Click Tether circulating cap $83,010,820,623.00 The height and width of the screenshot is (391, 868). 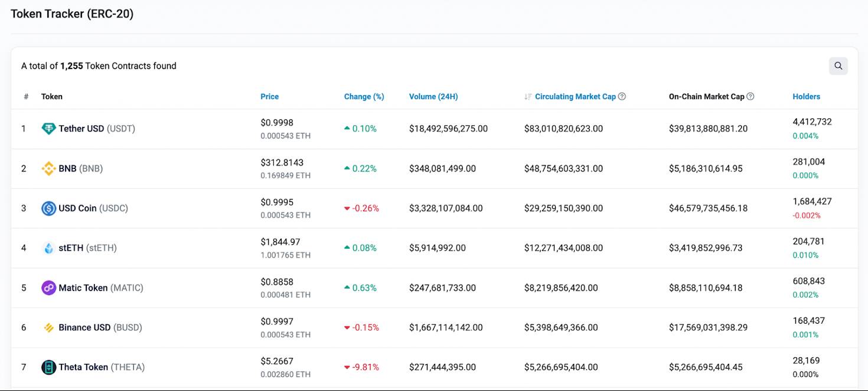[x=564, y=129]
